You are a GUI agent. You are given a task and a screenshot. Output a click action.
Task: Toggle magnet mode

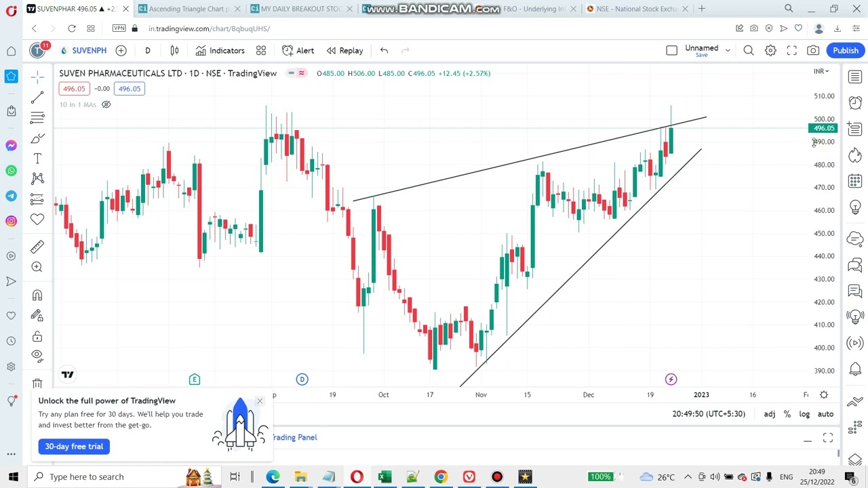(x=37, y=296)
